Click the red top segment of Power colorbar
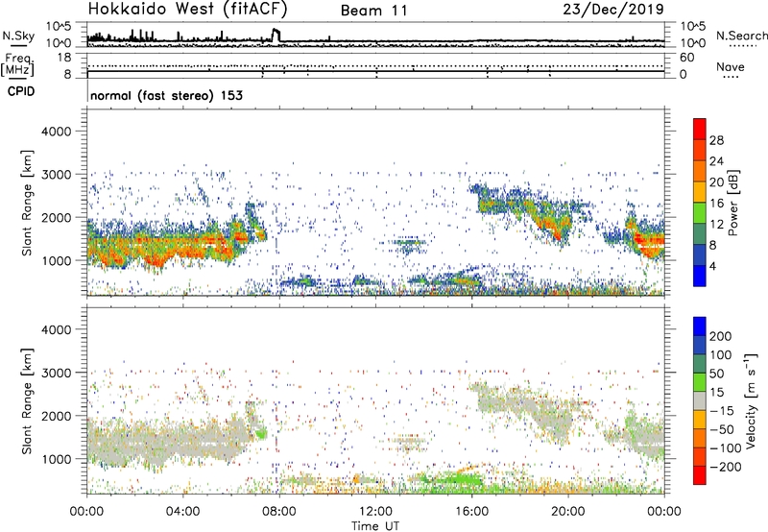 700,129
